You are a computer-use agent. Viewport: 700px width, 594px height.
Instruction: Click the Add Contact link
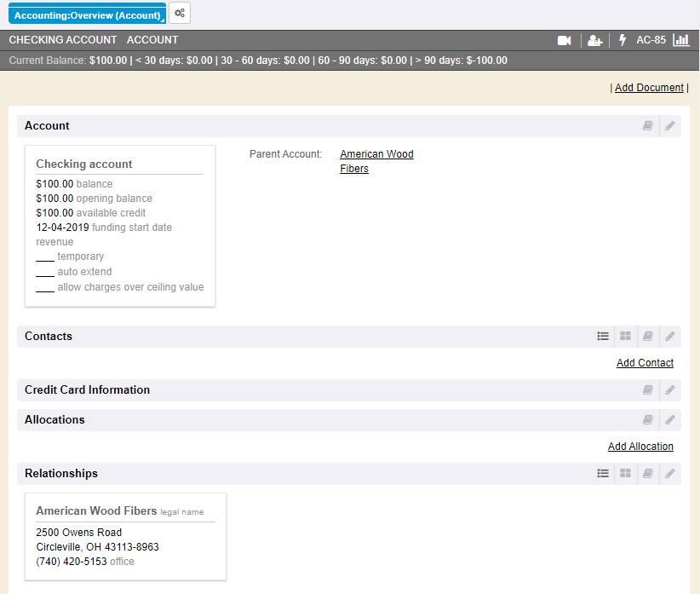pos(645,363)
